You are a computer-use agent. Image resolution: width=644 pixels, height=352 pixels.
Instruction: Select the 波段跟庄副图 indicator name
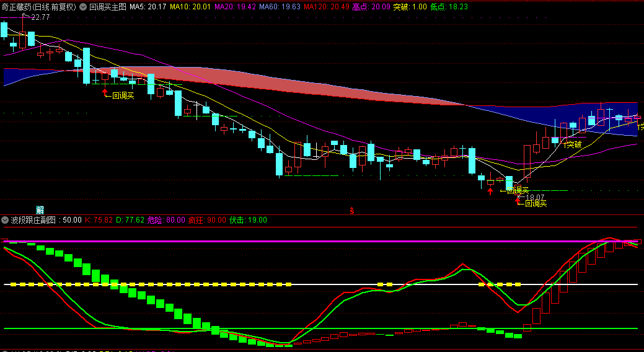point(33,220)
